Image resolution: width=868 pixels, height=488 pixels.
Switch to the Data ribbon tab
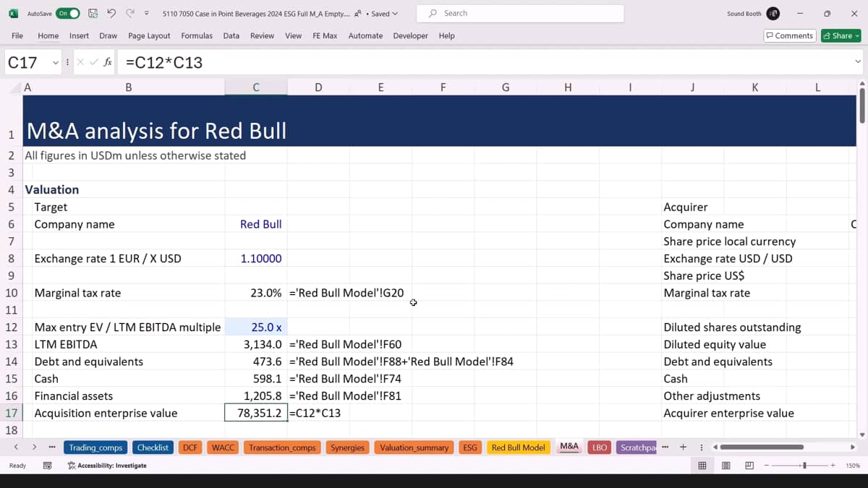point(231,35)
